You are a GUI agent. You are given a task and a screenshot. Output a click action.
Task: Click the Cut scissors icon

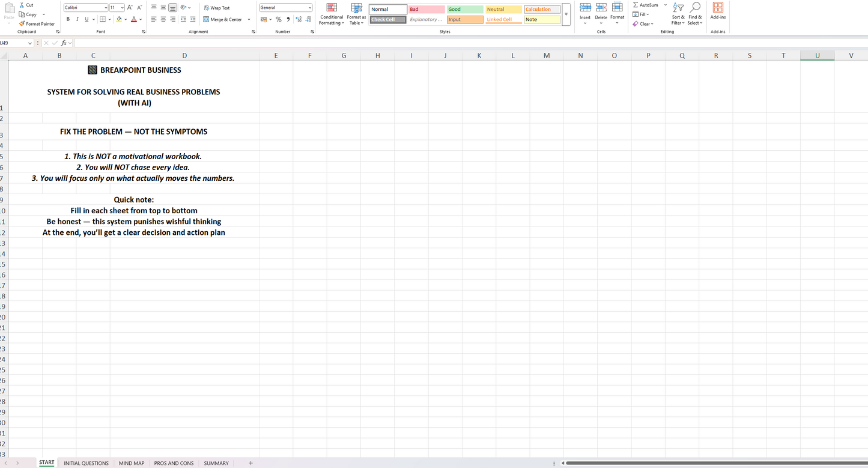click(22, 5)
